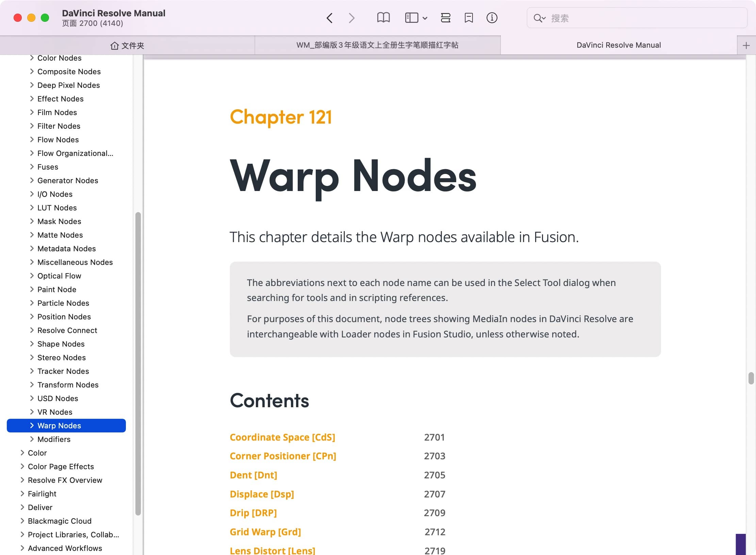Image resolution: width=756 pixels, height=555 pixels.
Task: Open Coordinate Space [CdS] link
Action: pyautogui.click(x=282, y=437)
